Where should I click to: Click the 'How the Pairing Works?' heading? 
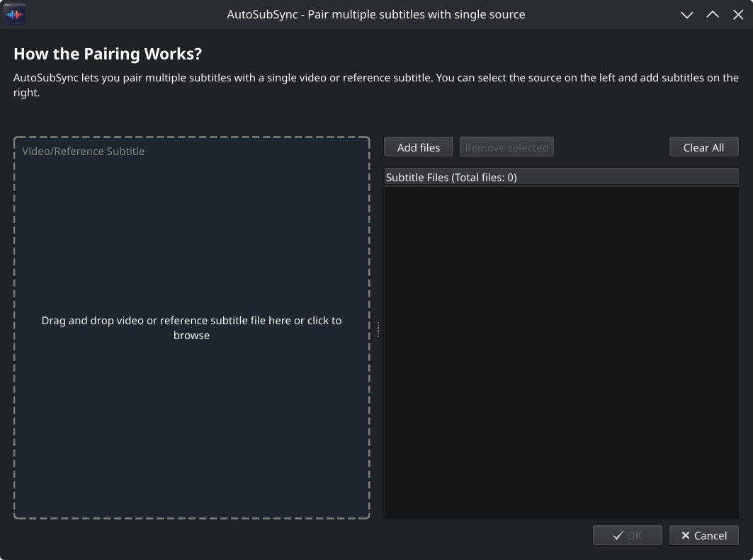coord(108,54)
